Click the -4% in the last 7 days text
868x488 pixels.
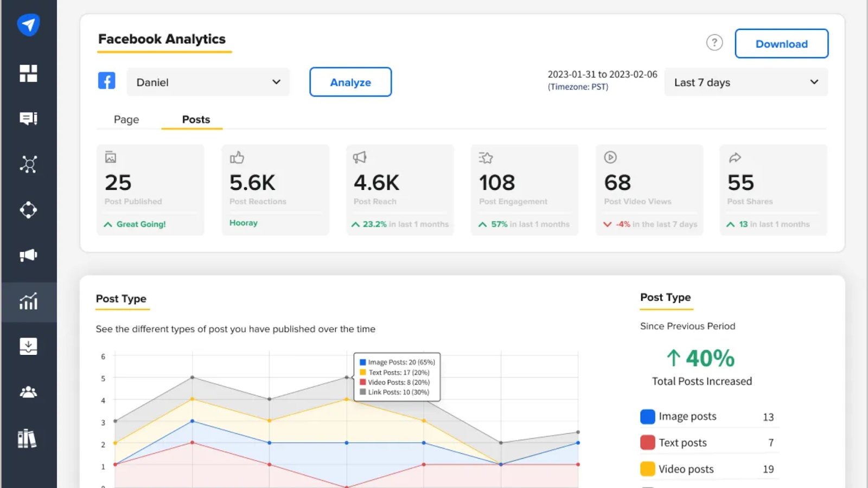[x=656, y=224]
